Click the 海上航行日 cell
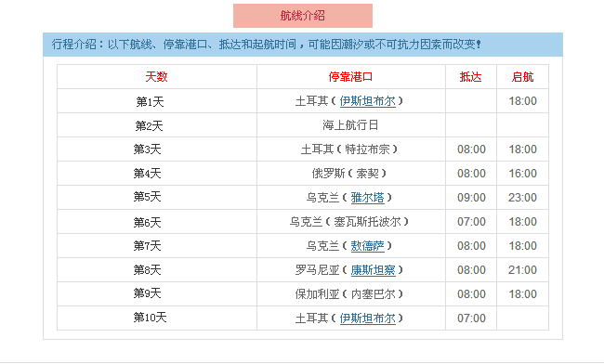This screenshot has width=604, height=364. (351, 125)
